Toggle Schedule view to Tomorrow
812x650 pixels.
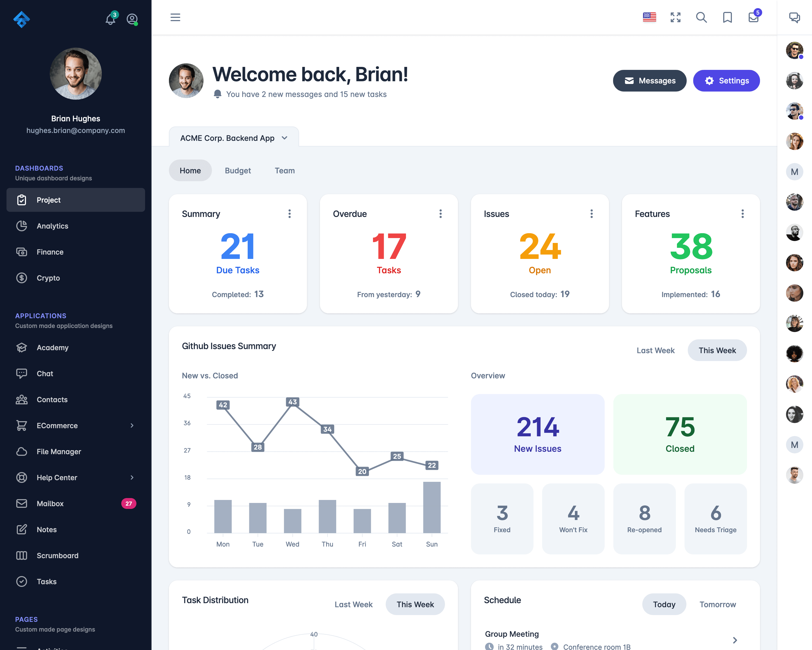(718, 604)
